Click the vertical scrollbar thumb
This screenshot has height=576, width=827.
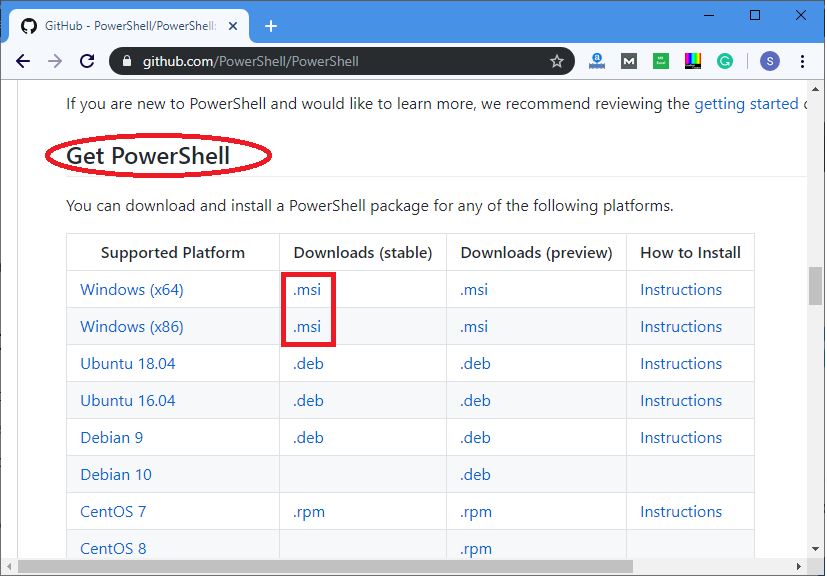coord(815,285)
